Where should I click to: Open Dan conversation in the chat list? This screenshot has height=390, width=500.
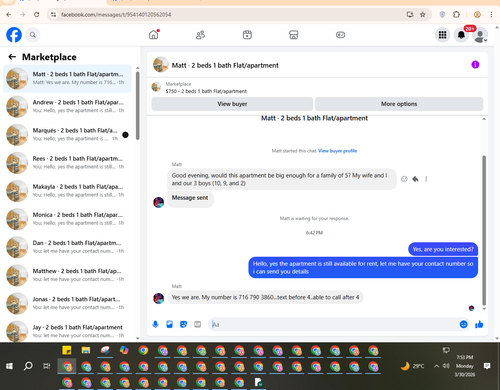pos(67,247)
